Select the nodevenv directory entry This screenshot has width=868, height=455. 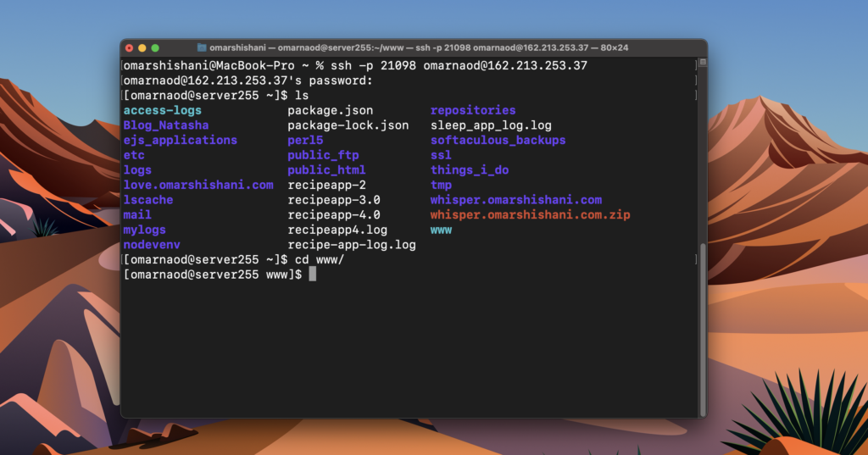152,245
